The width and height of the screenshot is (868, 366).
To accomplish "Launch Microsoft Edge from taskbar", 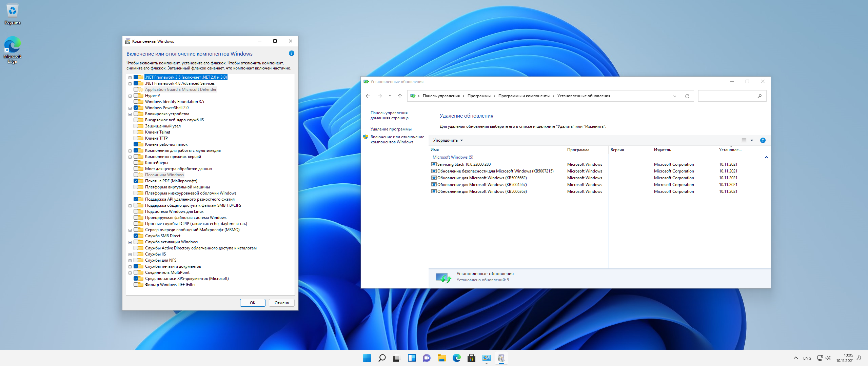I will (457, 358).
